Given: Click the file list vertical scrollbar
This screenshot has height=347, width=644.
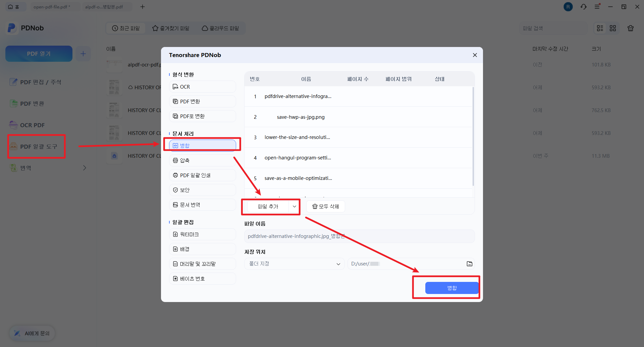Looking at the screenshot, I should 473,136.
